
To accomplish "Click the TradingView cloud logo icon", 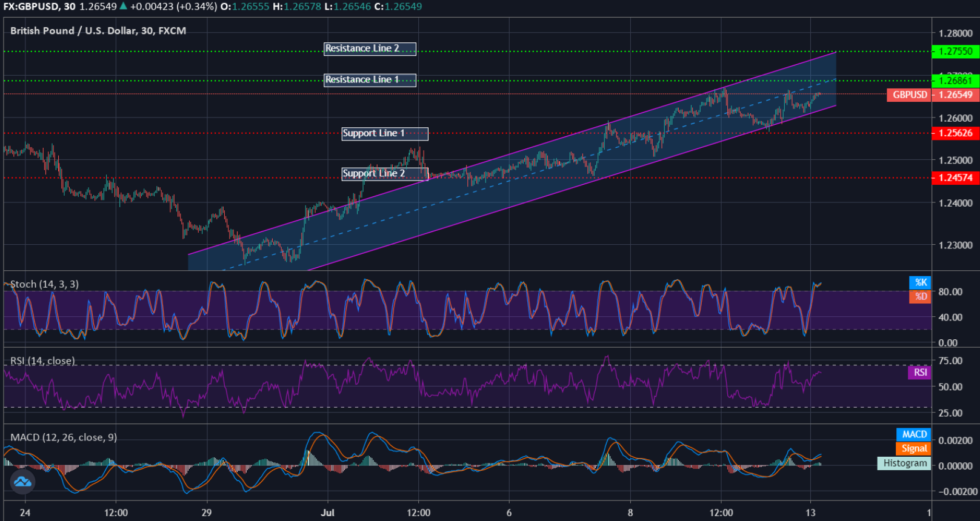I will pos(22,482).
